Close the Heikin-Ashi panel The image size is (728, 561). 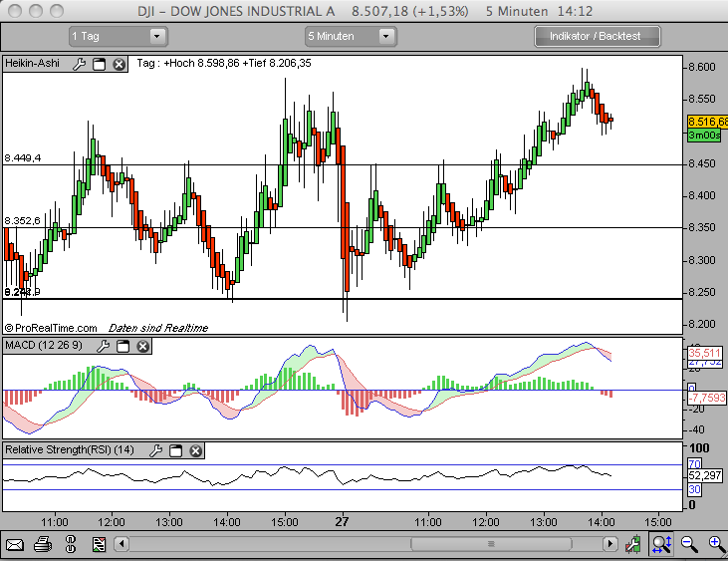[120, 64]
